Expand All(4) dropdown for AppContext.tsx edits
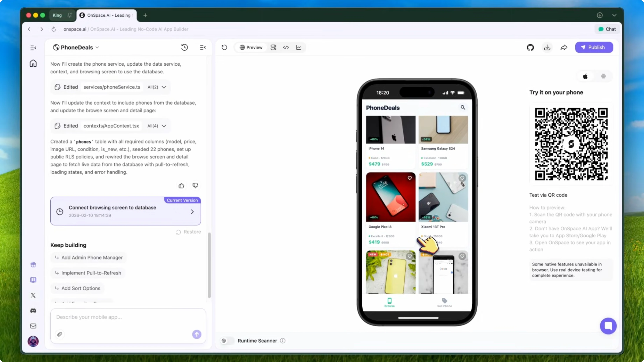This screenshot has height=362, width=644. [157, 126]
